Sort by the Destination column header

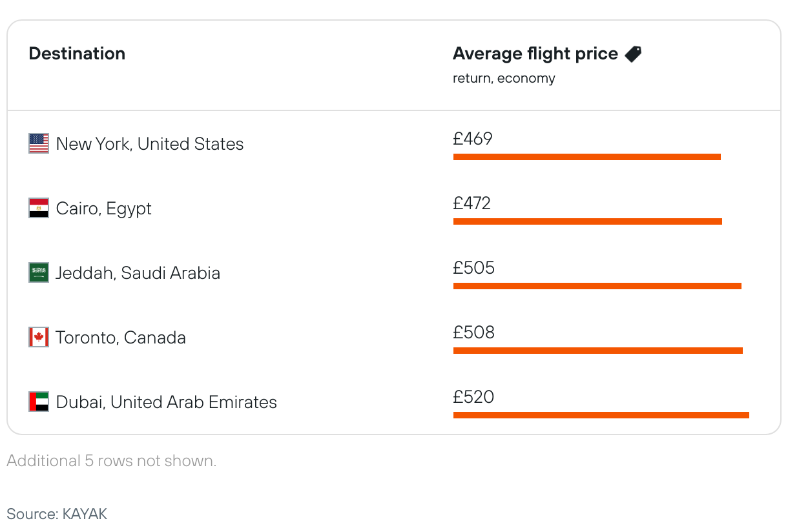coord(77,54)
